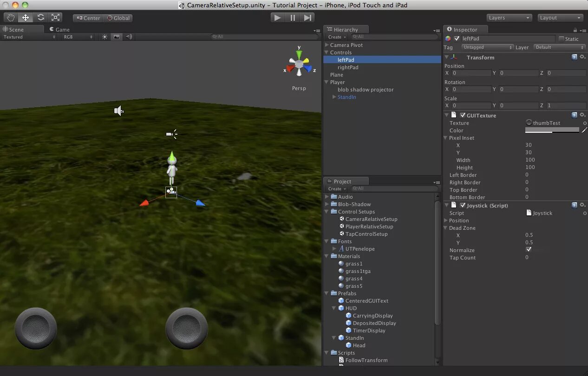Screen dimensions: 588x376
Task: Expand the Position foldout in Joystick
Action: coord(446,220)
